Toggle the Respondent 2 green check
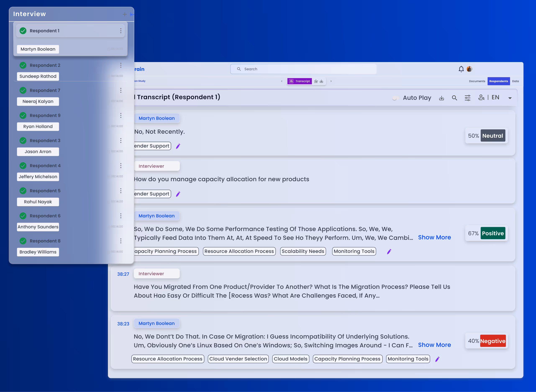 (23, 65)
